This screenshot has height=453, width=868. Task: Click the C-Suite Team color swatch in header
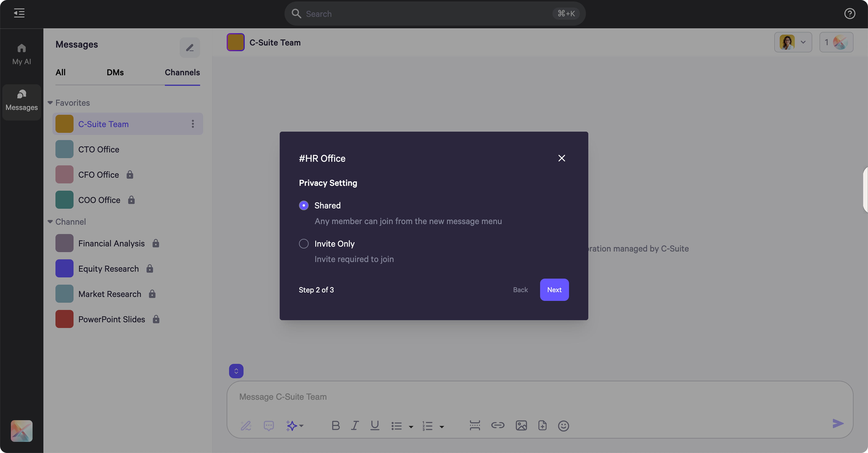235,42
